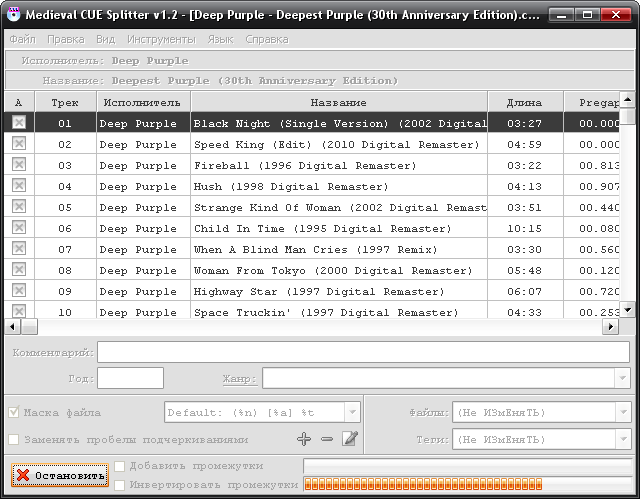
Task: Click the remove file mask minus icon
Action: (x=327, y=439)
